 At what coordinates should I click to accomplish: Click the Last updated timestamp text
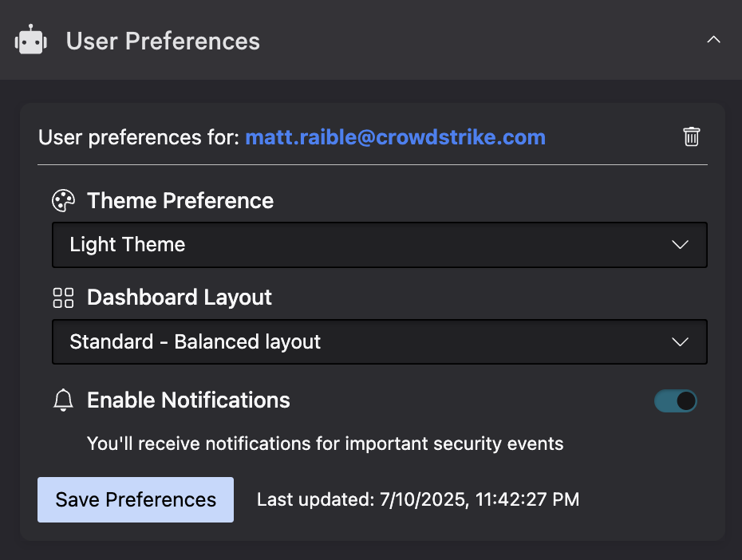417,499
